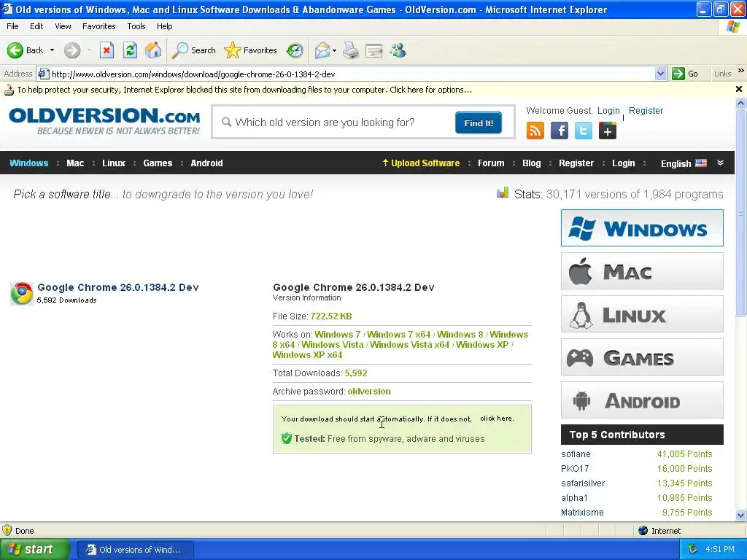
Task: Go to the Home page icon
Action: tap(153, 50)
